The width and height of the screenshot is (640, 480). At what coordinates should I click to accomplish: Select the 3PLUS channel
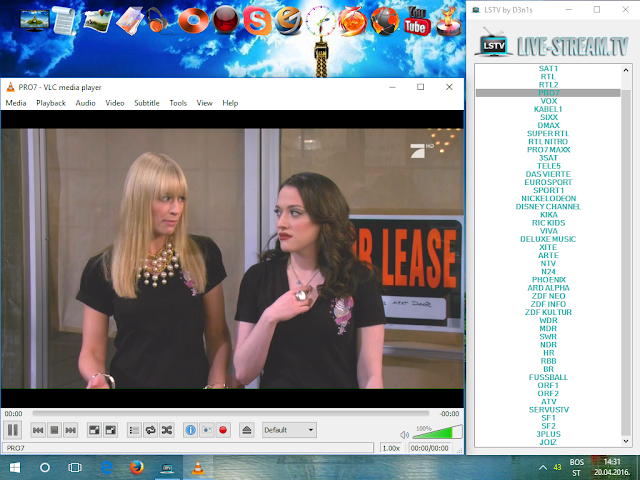coord(548,434)
